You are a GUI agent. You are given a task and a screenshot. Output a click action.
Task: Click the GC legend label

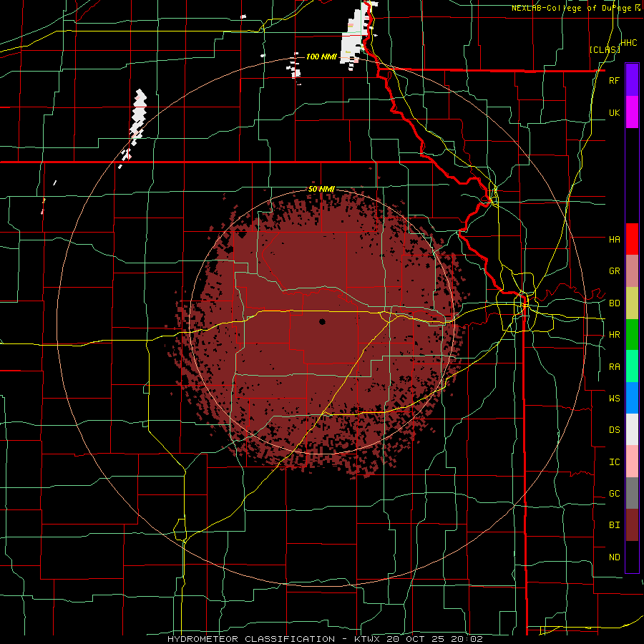coord(614,494)
